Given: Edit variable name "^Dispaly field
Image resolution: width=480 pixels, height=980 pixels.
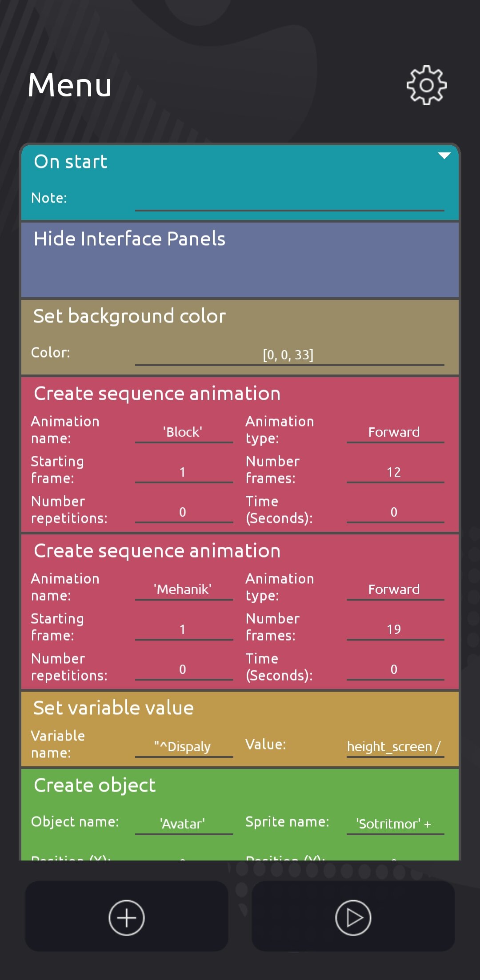Looking at the screenshot, I should [184, 746].
